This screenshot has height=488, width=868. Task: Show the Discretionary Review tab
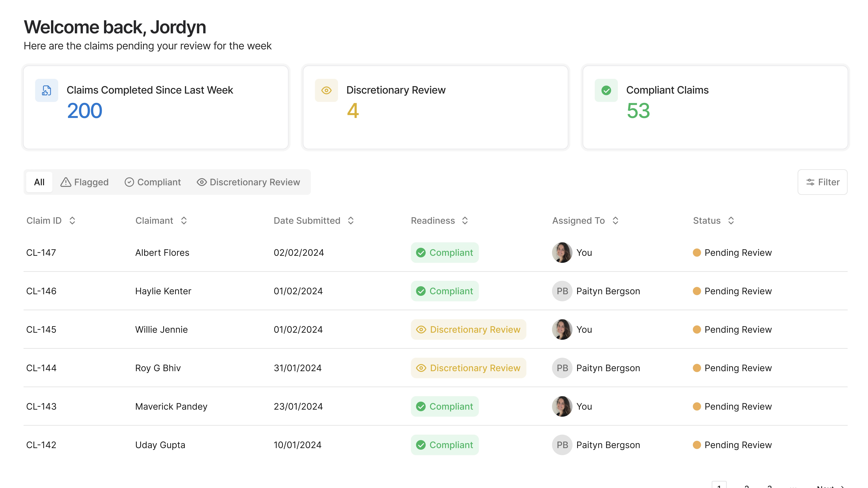click(248, 182)
